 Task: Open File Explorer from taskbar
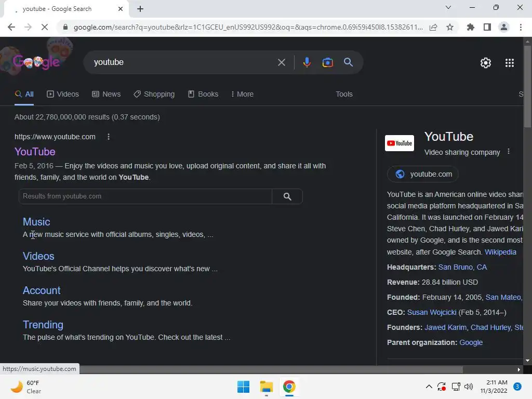(x=267, y=387)
